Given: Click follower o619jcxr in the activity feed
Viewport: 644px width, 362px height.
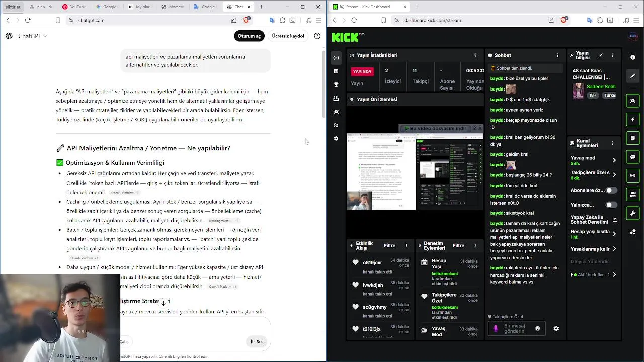Looking at the screenshot, I should point(372,263).
